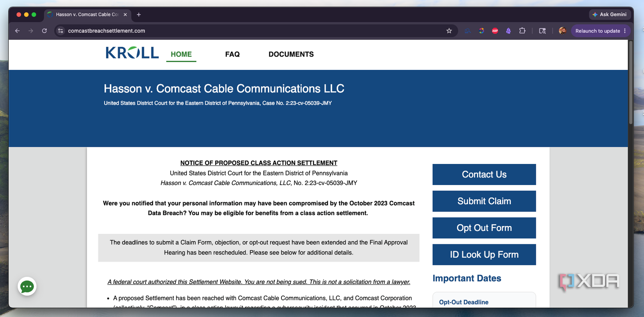Open the green chat bubble
Screen dimensions: 644x317
(27, 287)
